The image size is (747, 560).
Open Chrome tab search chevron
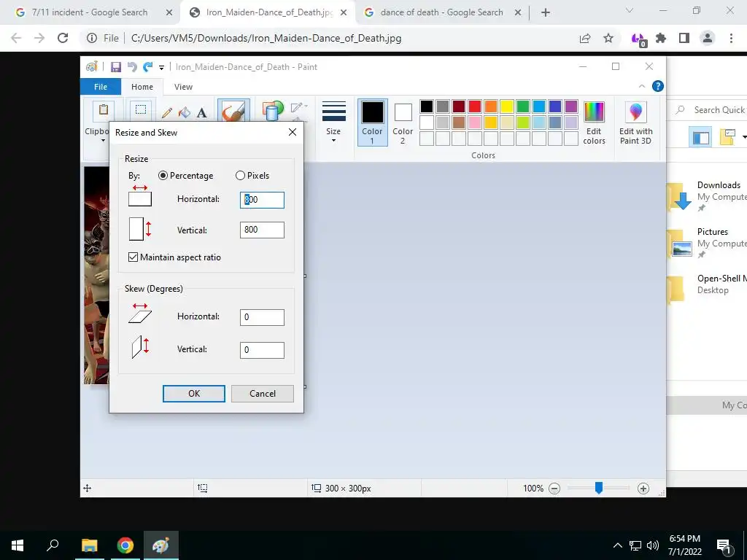[630, 10]
